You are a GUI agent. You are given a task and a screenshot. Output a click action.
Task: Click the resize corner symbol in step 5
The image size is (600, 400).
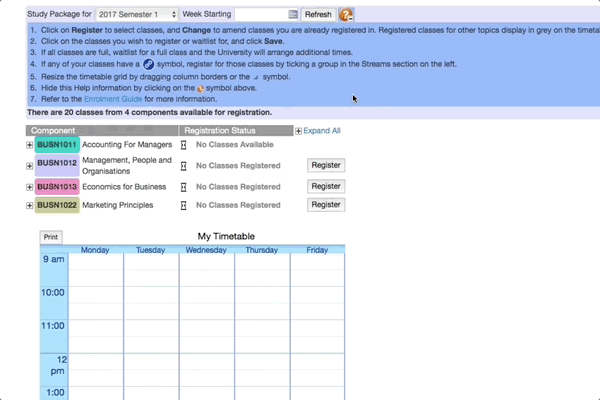pyautogui.click(x=256, y=77)
